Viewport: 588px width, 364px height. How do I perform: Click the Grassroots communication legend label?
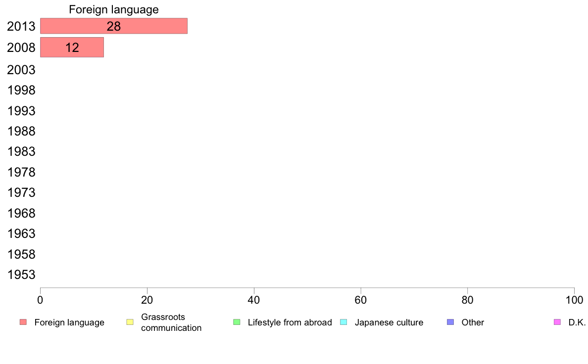(x=171, y=322)
